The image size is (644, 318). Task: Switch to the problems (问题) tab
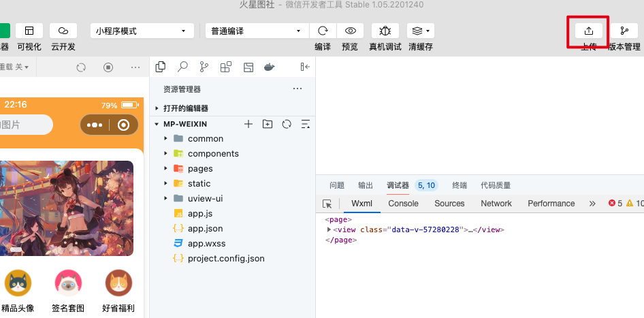point(337,186)
